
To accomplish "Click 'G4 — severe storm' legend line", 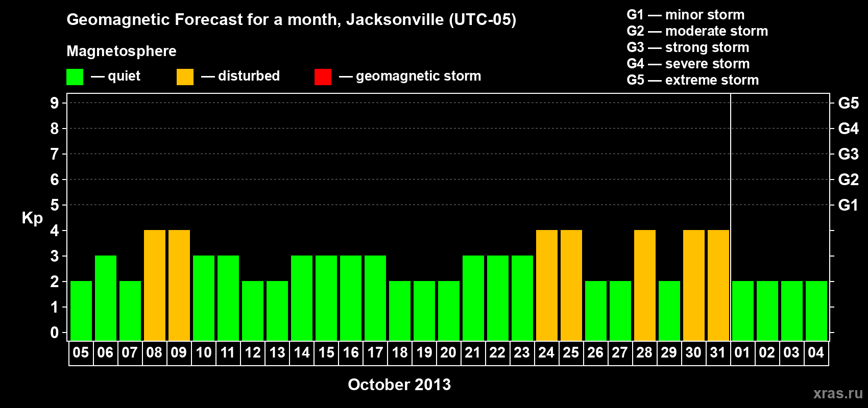I will click(x=688, y=64).
